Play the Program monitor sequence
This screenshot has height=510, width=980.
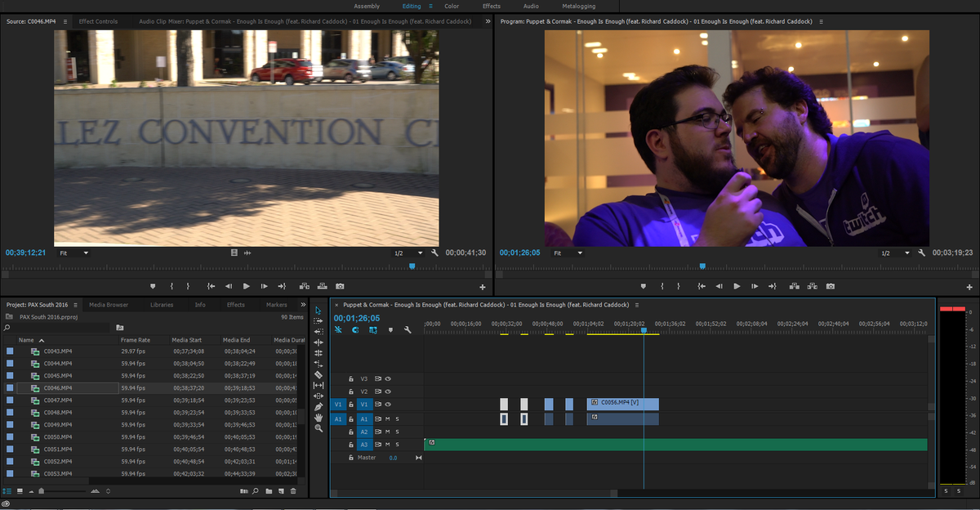coord(737,286)
